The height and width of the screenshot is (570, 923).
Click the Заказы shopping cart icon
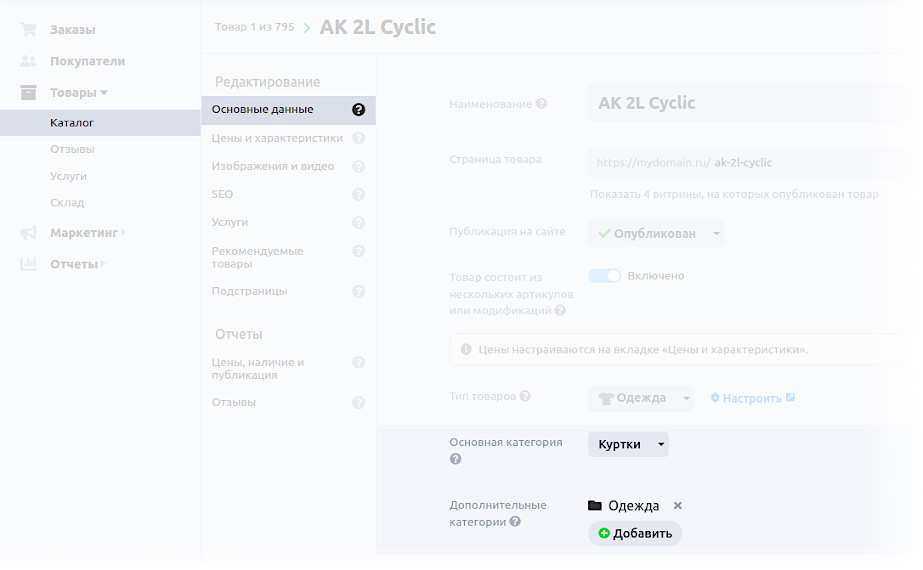[29, 30]
